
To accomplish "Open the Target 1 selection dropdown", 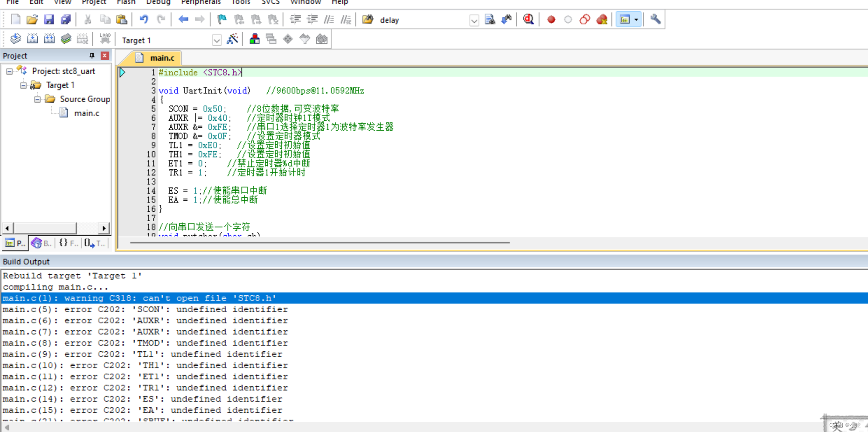I will (216, 40).
